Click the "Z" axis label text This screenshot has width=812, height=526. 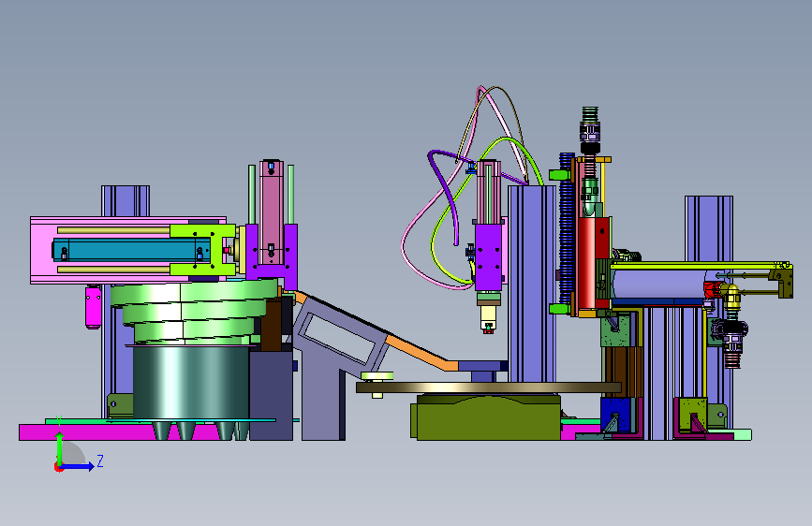click(100, 460)
